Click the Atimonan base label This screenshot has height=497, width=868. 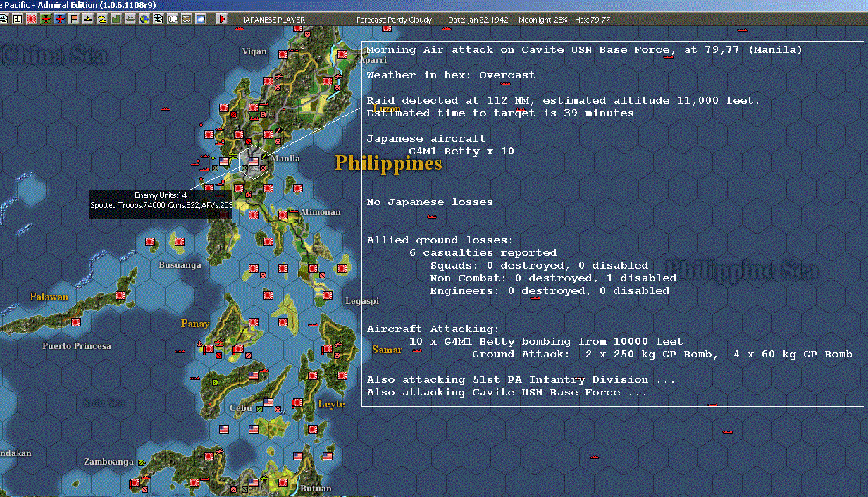(x=321, y=212)
